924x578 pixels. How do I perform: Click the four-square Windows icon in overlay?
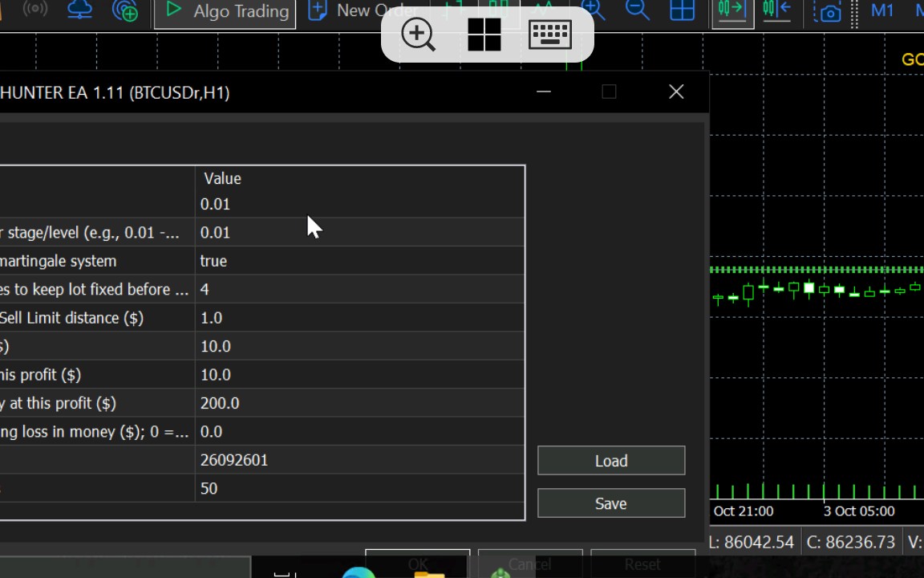484,35
